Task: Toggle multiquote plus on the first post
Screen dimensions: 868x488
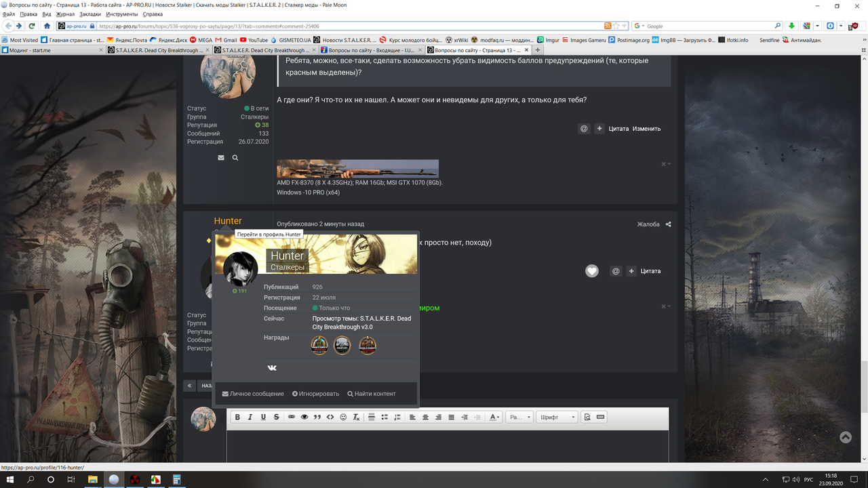Action: (x=599, y=129)
